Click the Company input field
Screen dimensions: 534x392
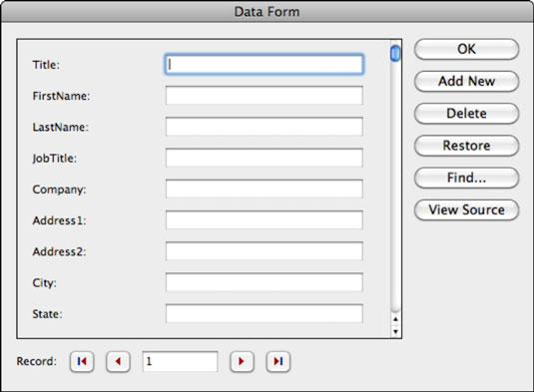coord(265,189)
